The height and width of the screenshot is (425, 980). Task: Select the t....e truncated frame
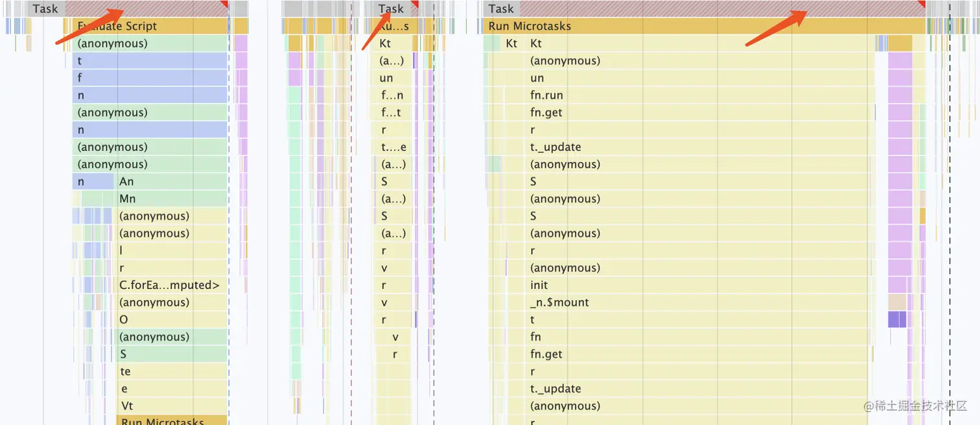pos(393,147)
